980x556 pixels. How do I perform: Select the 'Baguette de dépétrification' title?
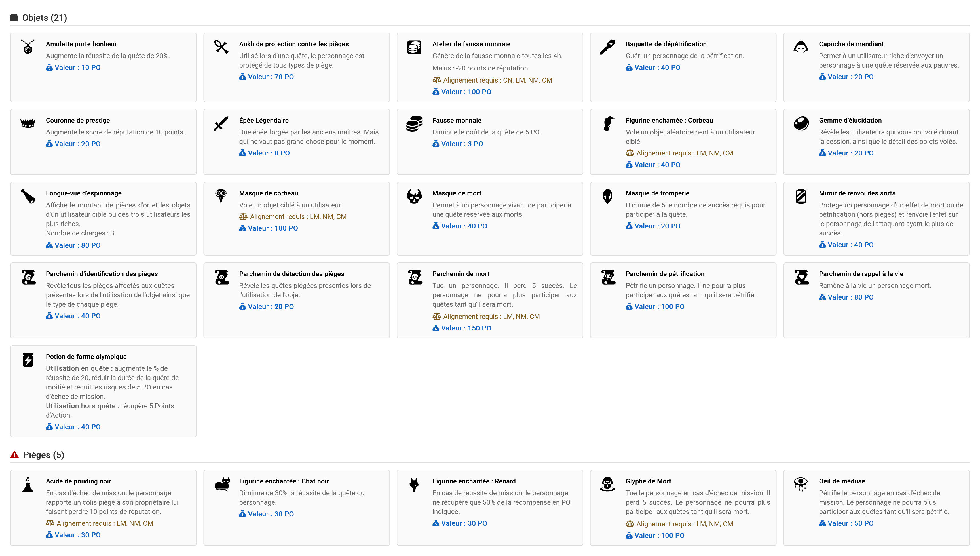[666, 44]
